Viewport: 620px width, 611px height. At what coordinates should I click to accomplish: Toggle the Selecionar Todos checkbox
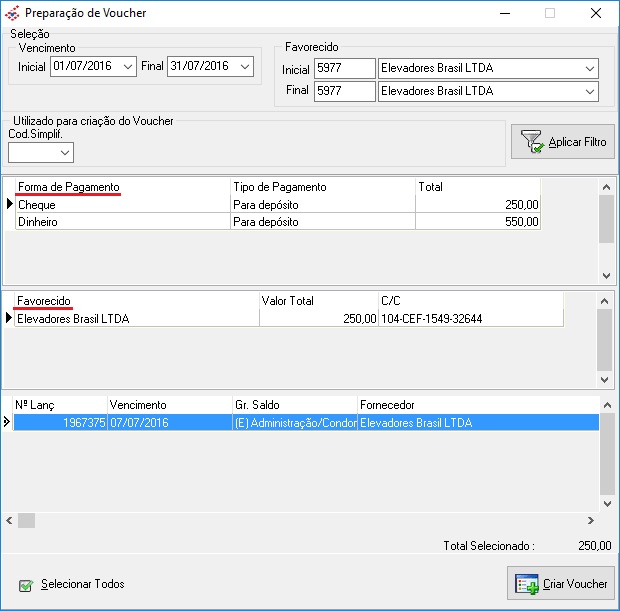pyautogui.click(x=26, y=584)
